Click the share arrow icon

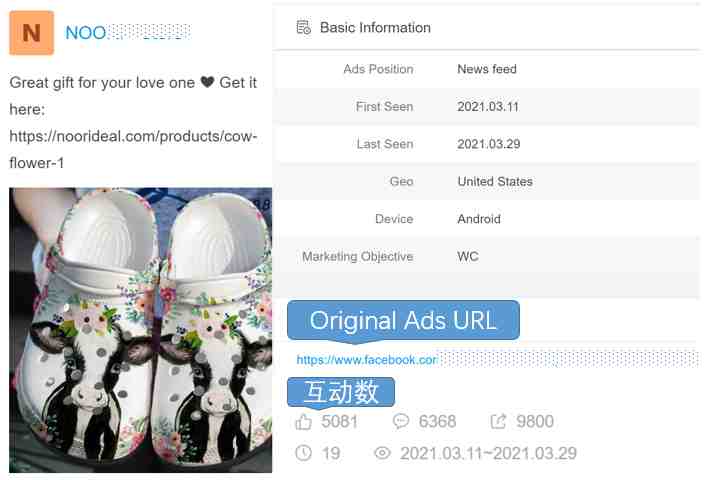498,421
